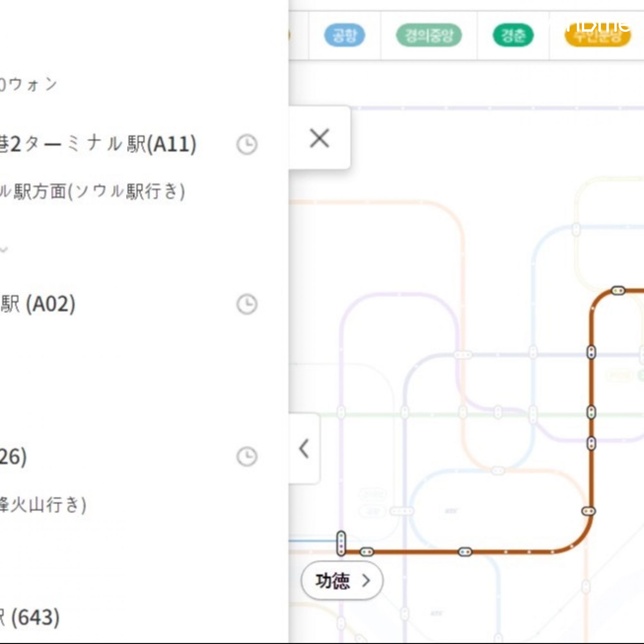Open timetable clock for A11 station
Viewport: 644px width, 644px height.
(x=247, y=145)
